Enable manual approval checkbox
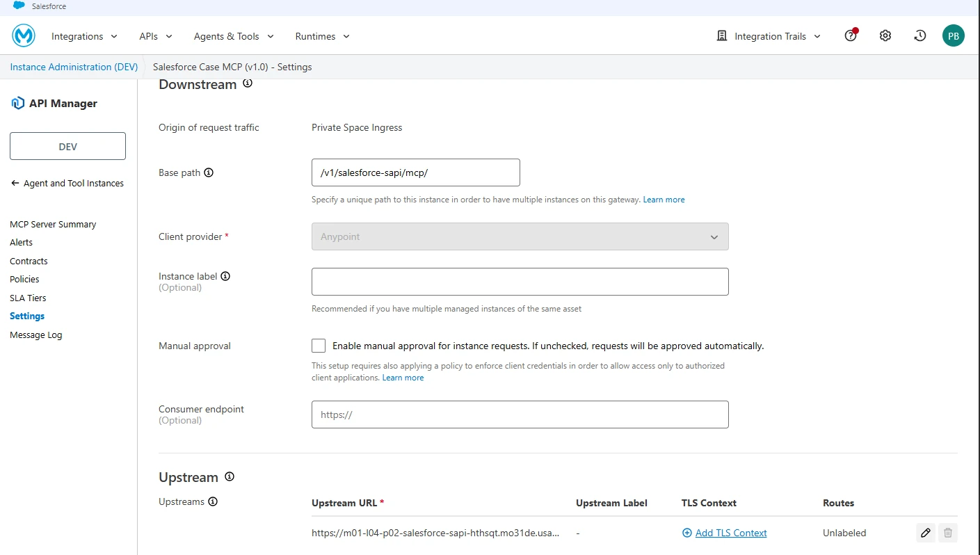 [x=319, y=346]
